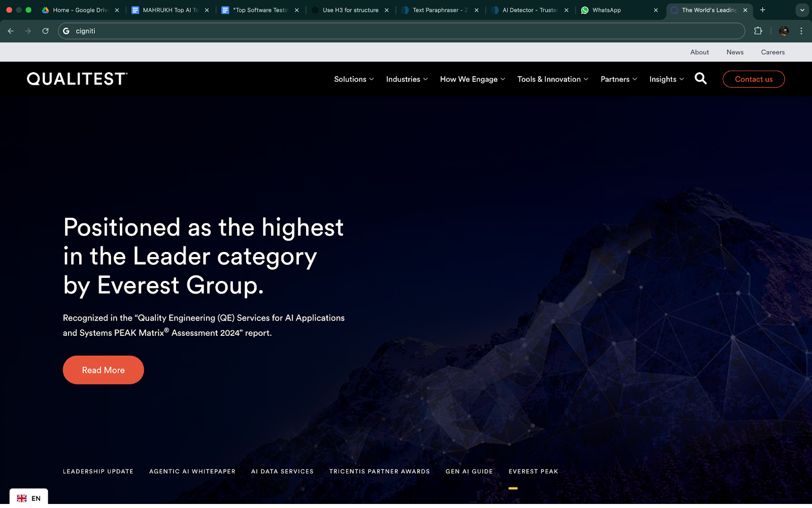Click the address bar containing cigniti
The image size is (812, 508).
coord(401,31)
